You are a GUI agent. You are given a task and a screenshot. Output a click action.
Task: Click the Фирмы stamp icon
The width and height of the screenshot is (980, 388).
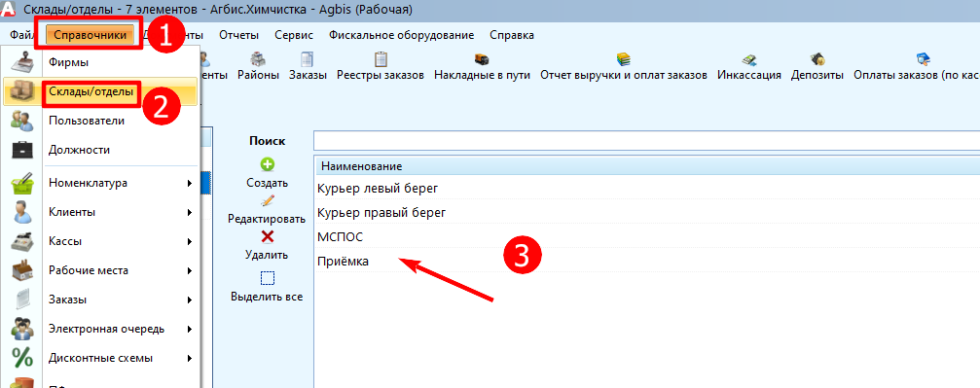(22, 62)
